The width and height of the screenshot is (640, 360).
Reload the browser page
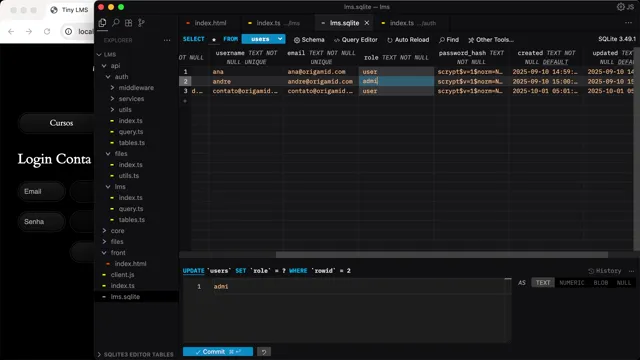coord(47,31)
